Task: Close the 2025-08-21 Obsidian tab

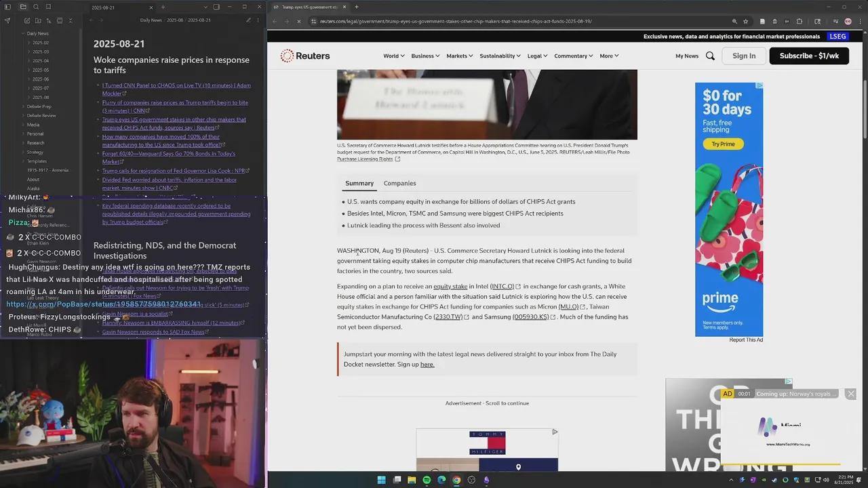Action: tap(151, 7)
